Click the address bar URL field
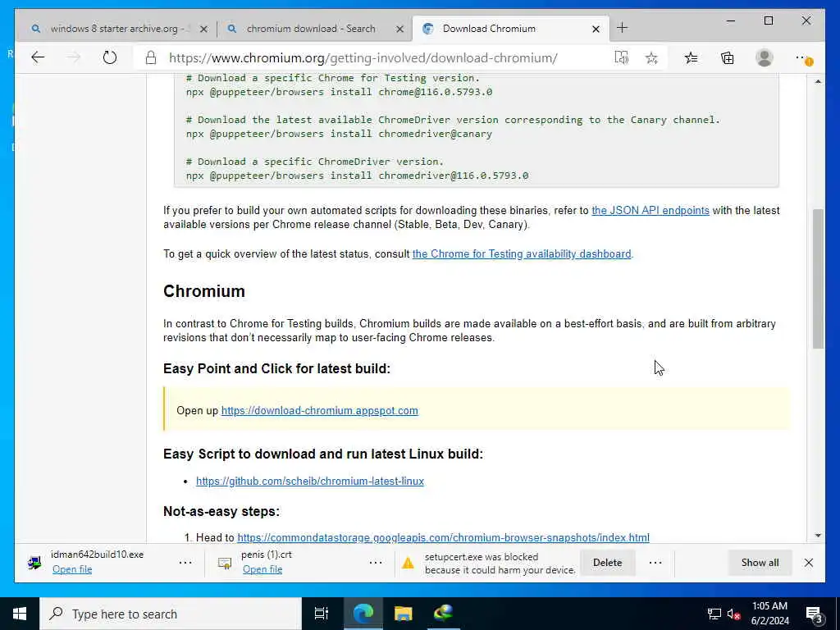840x630 pixels. click(x=363, y=58)
